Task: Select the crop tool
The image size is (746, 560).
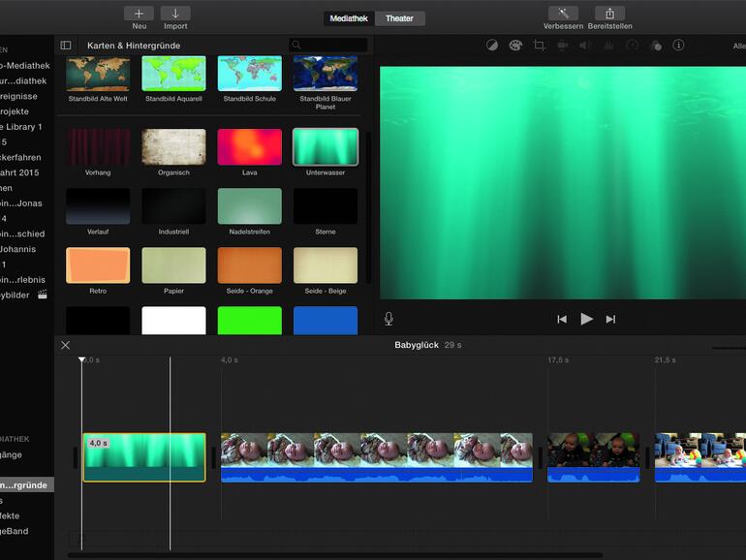Action: [539, 46]
